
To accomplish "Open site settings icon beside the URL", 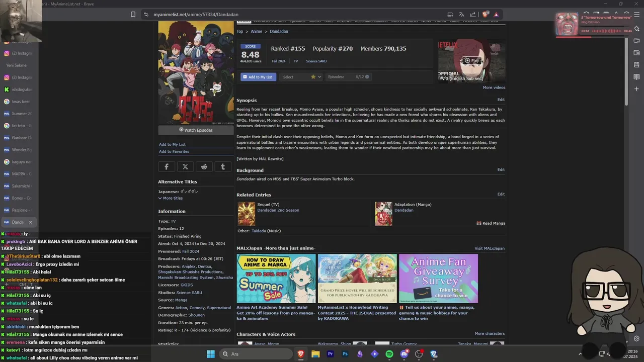I will click(146, 15).
